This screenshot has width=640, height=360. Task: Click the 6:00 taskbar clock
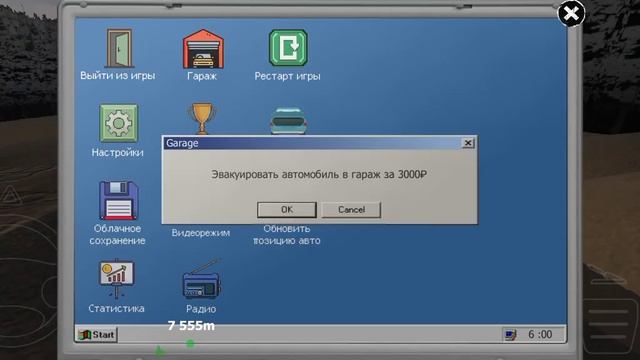(540, 334)
